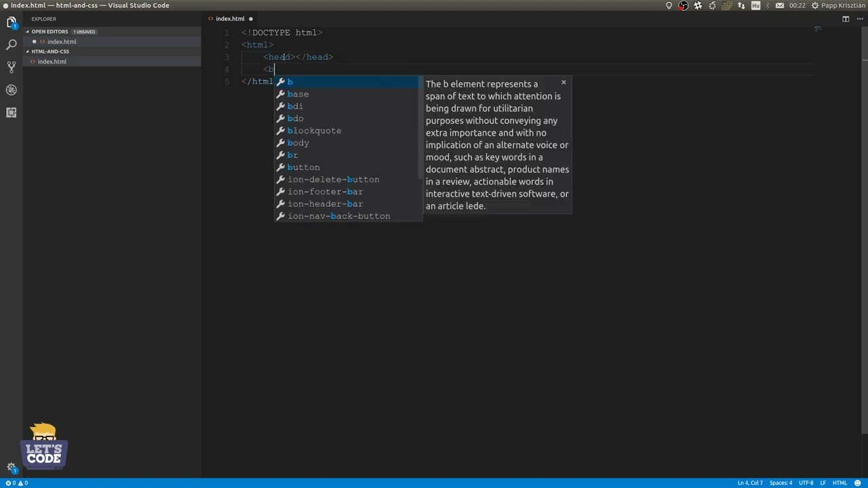Image resolution: width=868 pixels, height=488 pixels.
Task: Click the closing </head> tag in editor
Action: (x=315, y=58)
